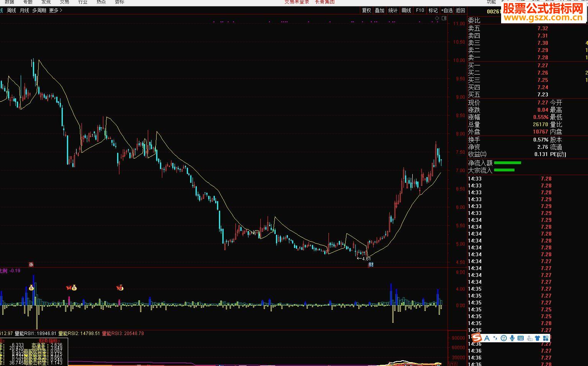This screenshot has width=588, height=366.
Task: Switch Sogou Chinese/English mode with the A icon
Action: pos(487,338)
